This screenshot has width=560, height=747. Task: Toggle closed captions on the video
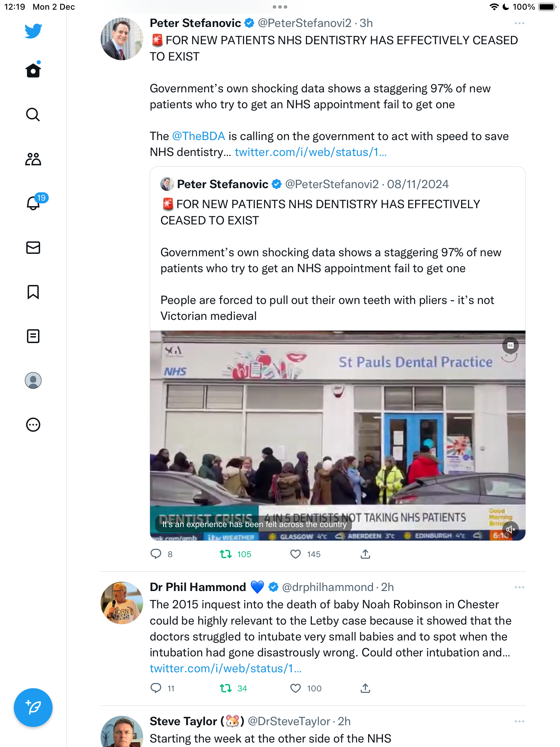(x=511, y=345)
